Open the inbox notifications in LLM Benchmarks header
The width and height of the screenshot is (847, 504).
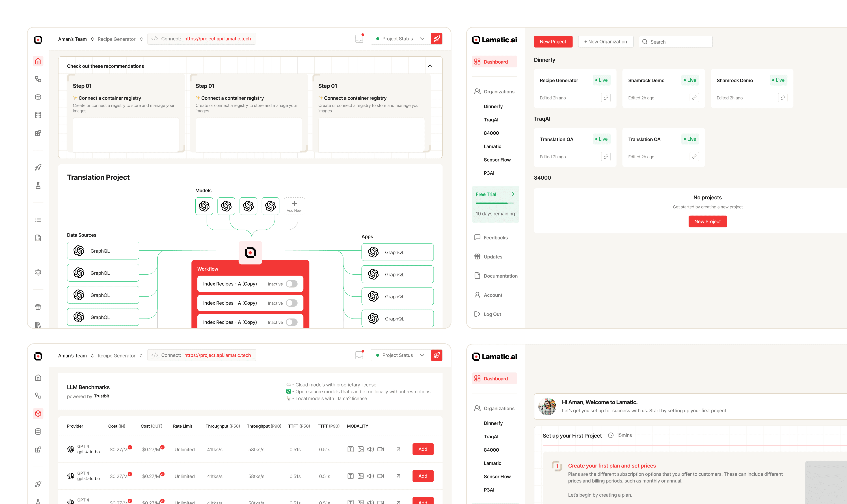pyautogui.click(x=359, y=355)
